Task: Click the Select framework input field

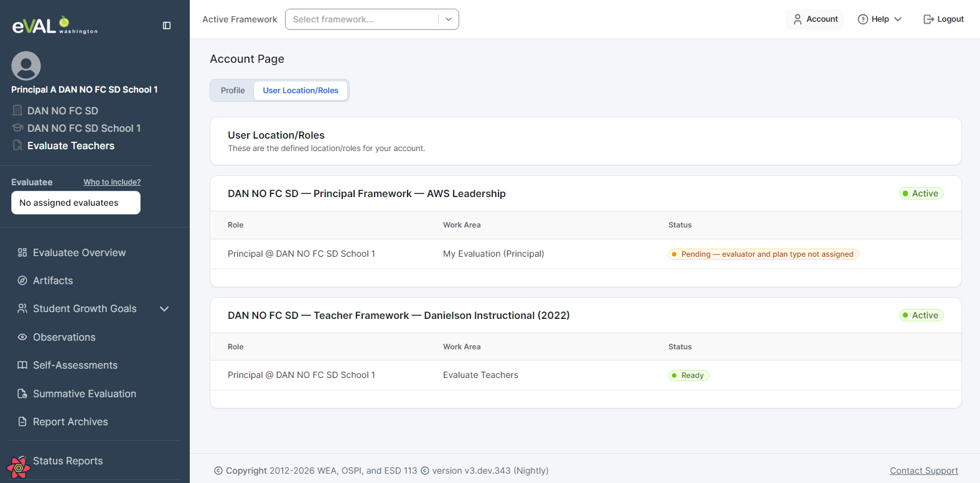Action: 372,19
